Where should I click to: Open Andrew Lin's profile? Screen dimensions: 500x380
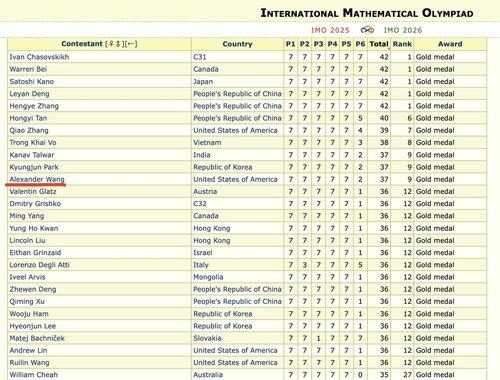click(28, 350)
